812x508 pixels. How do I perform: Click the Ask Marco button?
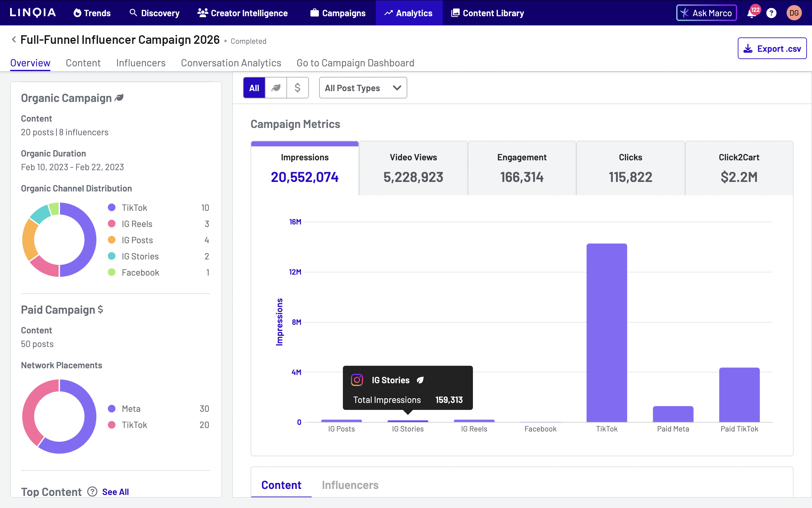[706, 13]
